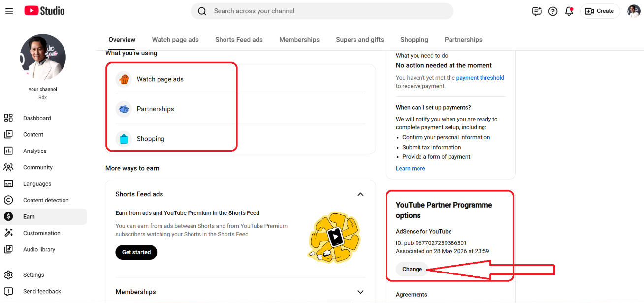Click the Create button
Image resolution: width=644 pixels, height=303 pixels.
[600, 11]
